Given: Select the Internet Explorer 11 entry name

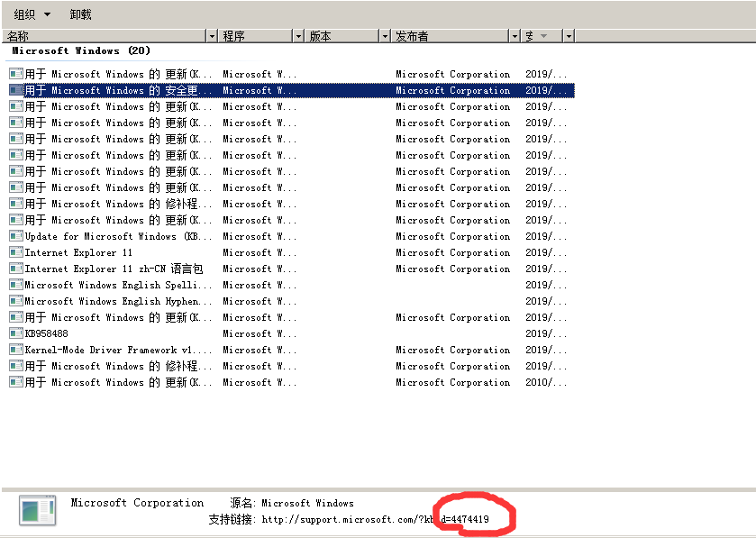Looking at the screenshot, I should point(78,252).
